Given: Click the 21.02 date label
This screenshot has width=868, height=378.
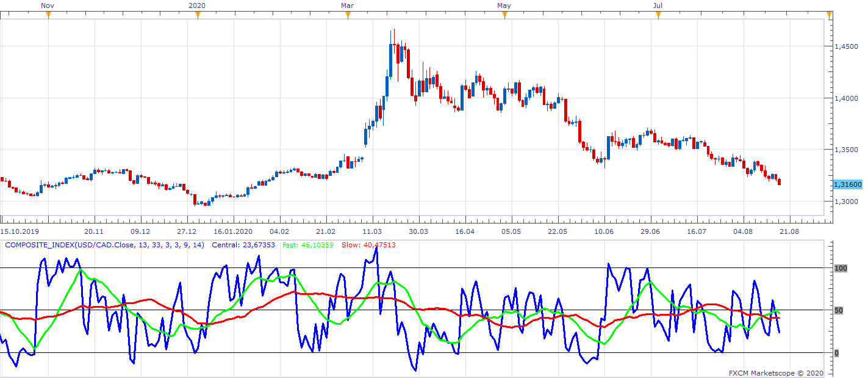Looking at the screenshot, I should 326,232.
